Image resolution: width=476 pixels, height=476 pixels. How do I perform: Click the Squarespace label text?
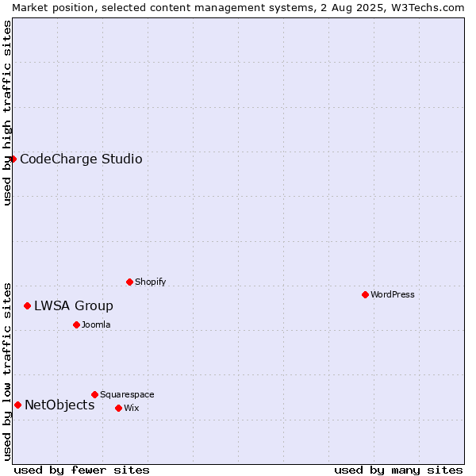pyautogui.click(x=127, y=394)
